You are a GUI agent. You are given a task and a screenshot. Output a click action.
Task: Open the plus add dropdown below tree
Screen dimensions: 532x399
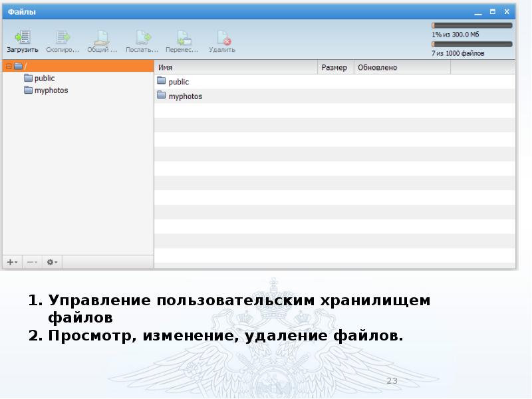click(13, 262)
